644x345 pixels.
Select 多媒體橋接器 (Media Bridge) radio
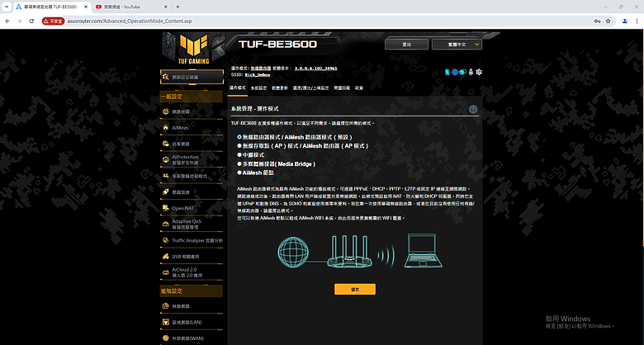pyautogui.click(x=239, y=164)
